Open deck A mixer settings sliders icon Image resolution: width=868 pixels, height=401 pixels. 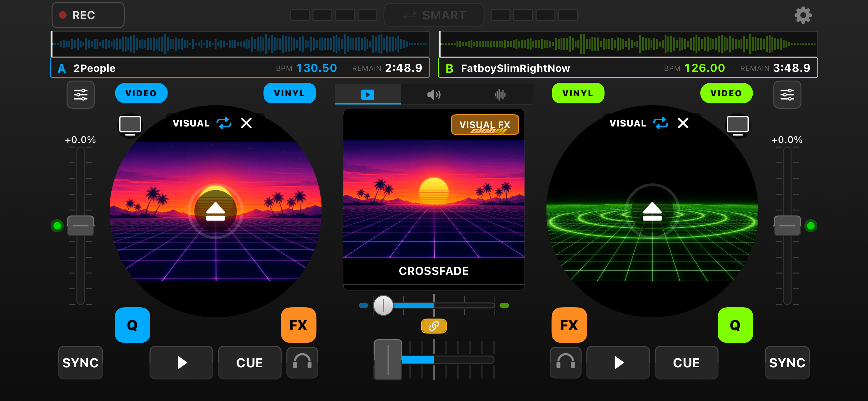point(81,95)
